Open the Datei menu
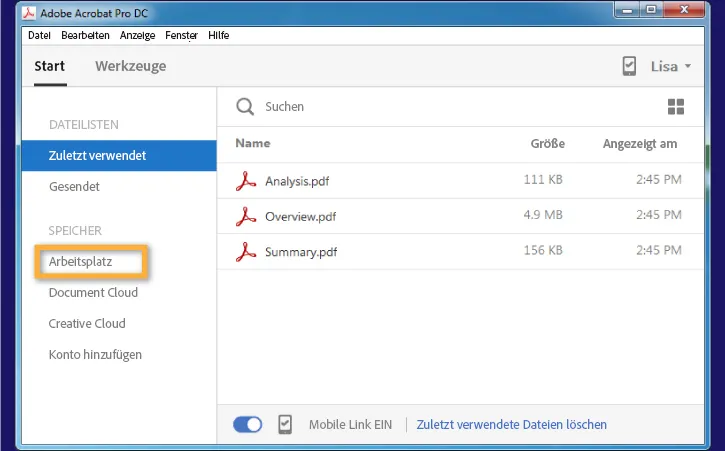Viewport: 725px width, 451px height. click(39, 35)
